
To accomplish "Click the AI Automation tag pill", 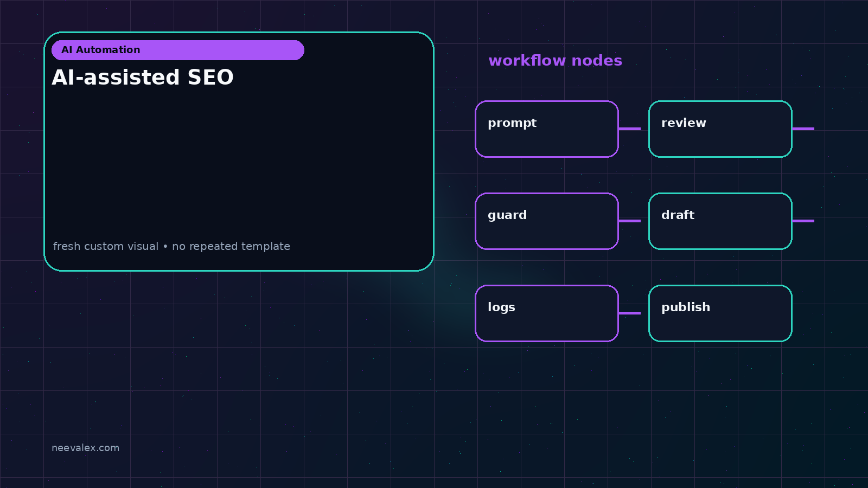I will [178, 50].
